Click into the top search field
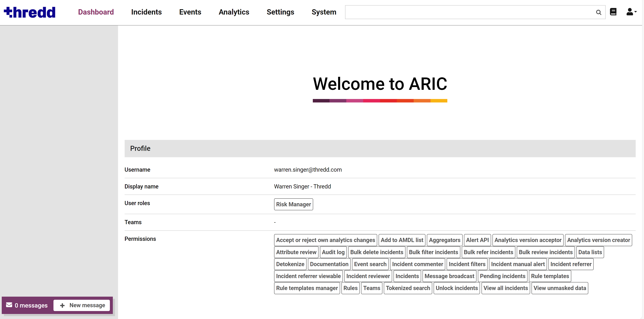The height and width of the screenshot is (319, 644). [475, 12]
